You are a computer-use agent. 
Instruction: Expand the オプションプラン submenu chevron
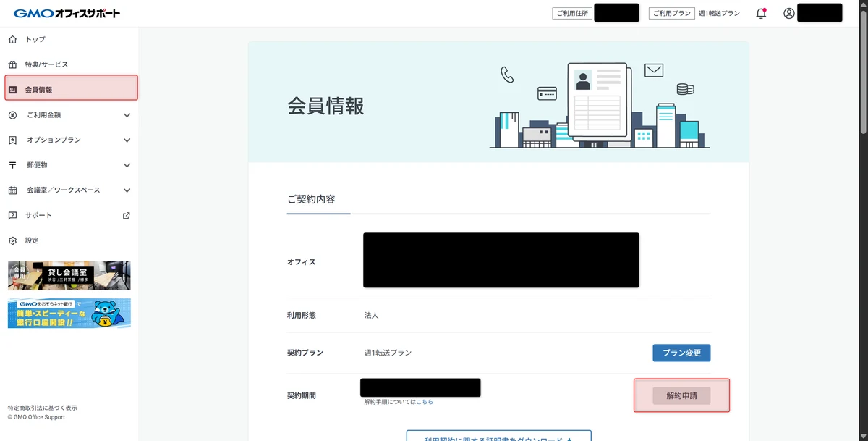(127, 140)
